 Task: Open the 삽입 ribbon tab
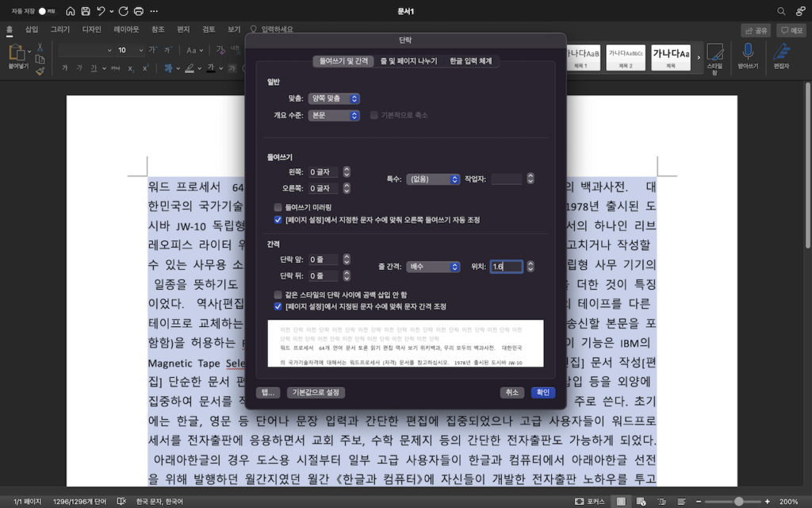32,29
